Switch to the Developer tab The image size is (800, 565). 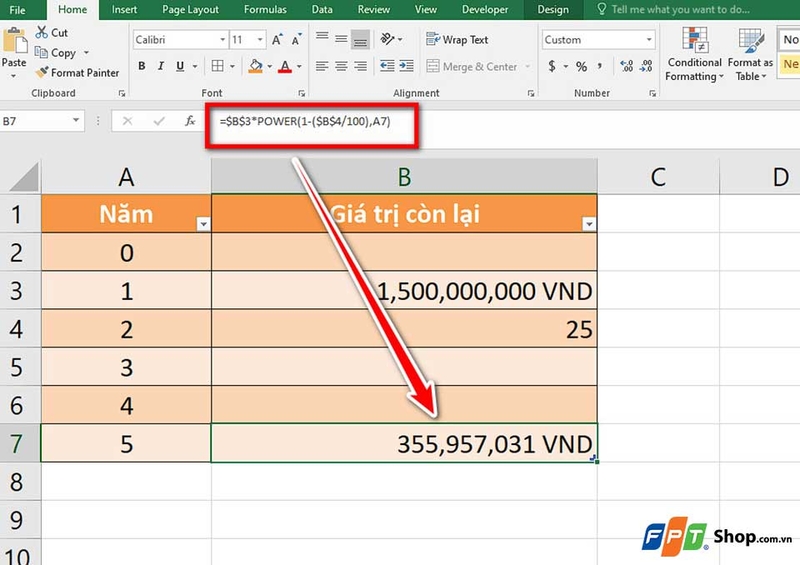point(485,10)
